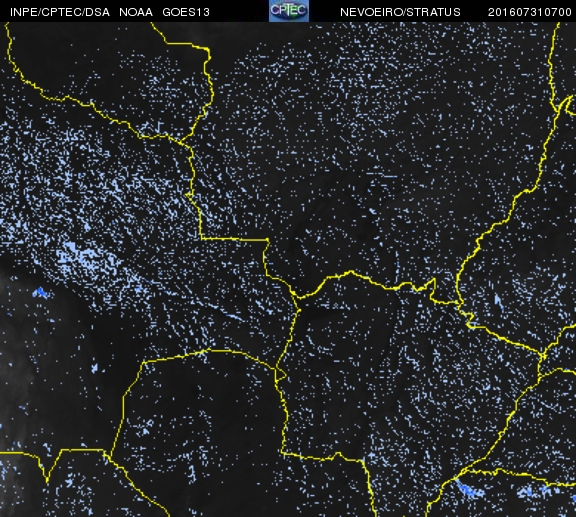Click the NOAA label in the header
This screenshot has height=517, width=576.
(136, 12)
